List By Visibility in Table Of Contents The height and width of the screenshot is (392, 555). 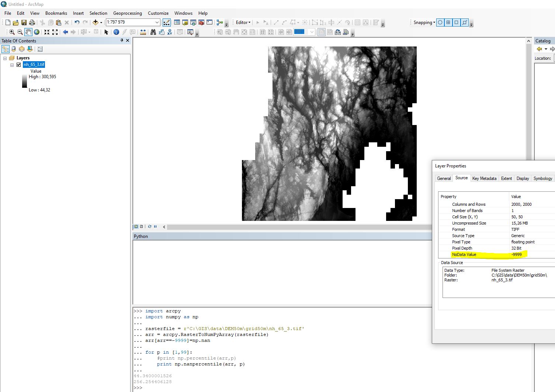click(22, 49)
